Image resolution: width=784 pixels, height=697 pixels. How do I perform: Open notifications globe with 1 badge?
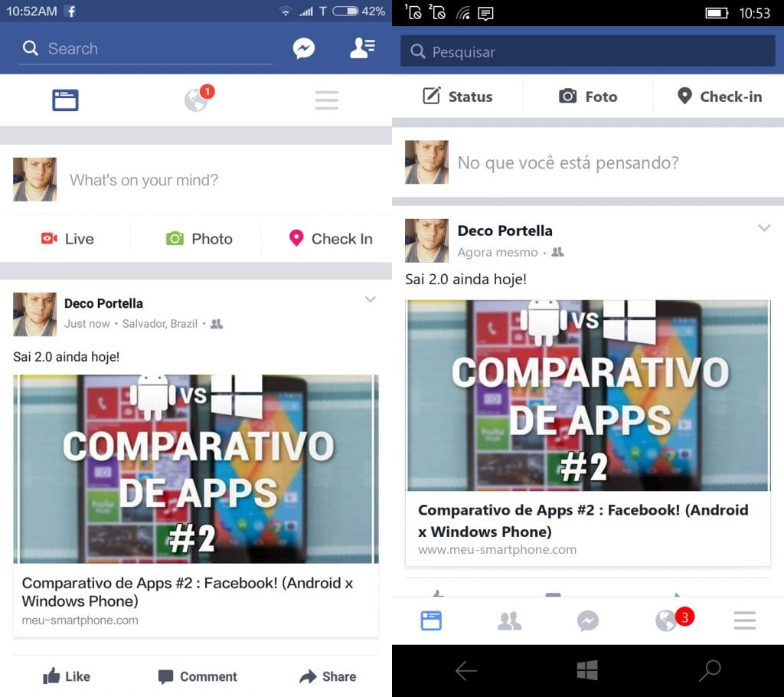pyautogui.click(x=198, y=98)
